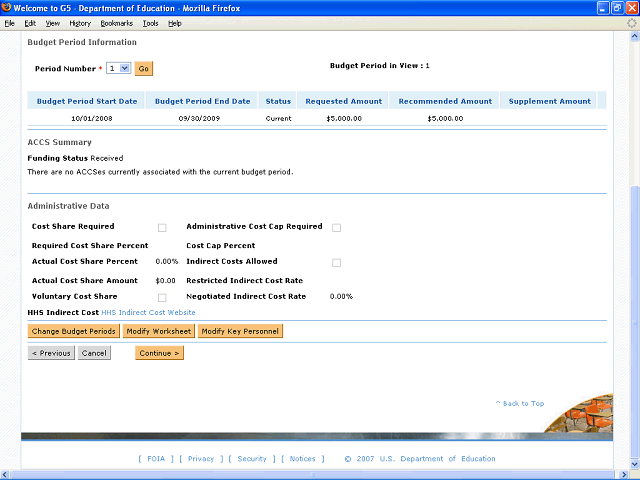Go back with the Previous button
The image size is (640, 480).
point(51,353)
